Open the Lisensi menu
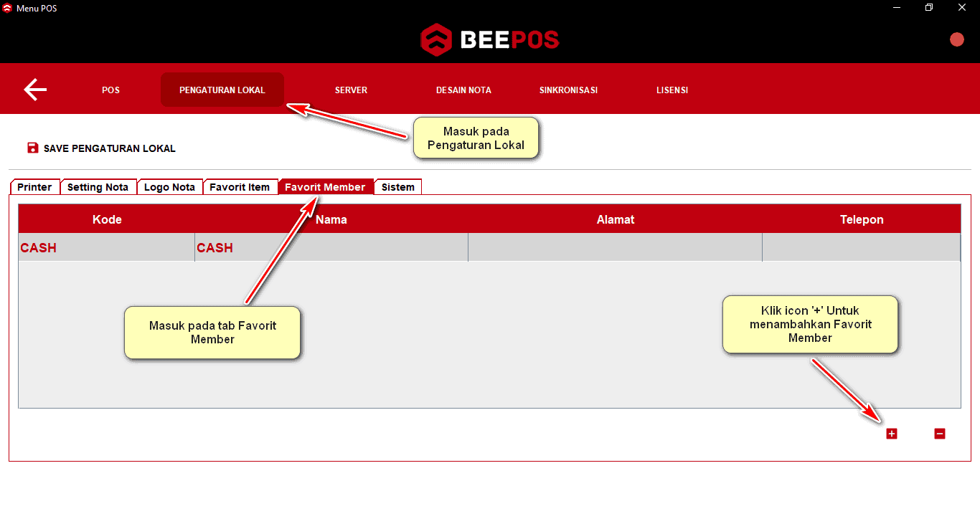Image resolution: width=980 pixels, height=529 pixels. click(x=672, y=90)
